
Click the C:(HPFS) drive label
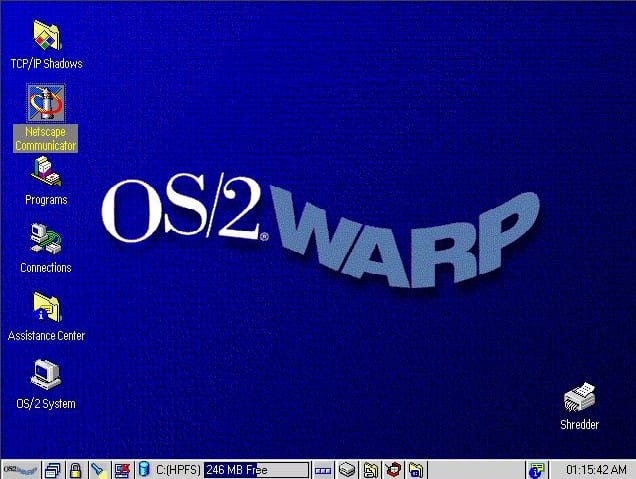178,470
